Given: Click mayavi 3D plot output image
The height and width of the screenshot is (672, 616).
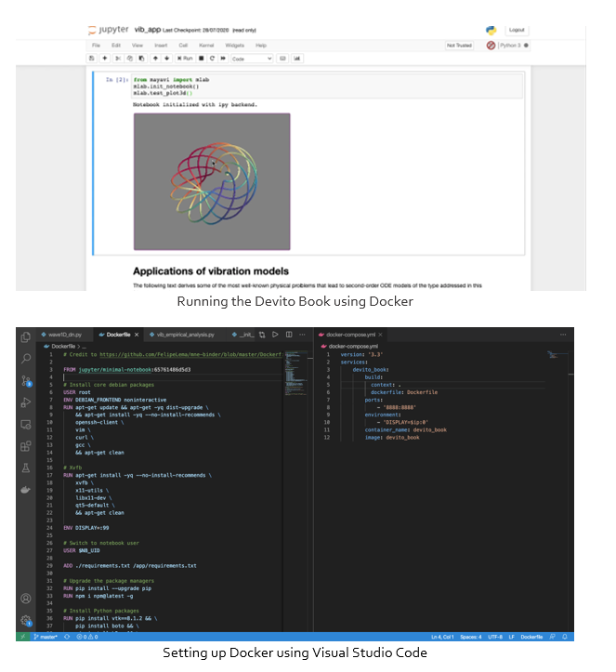Looking at the screenshot, I should pyautogui.click(x=212, y=182).
